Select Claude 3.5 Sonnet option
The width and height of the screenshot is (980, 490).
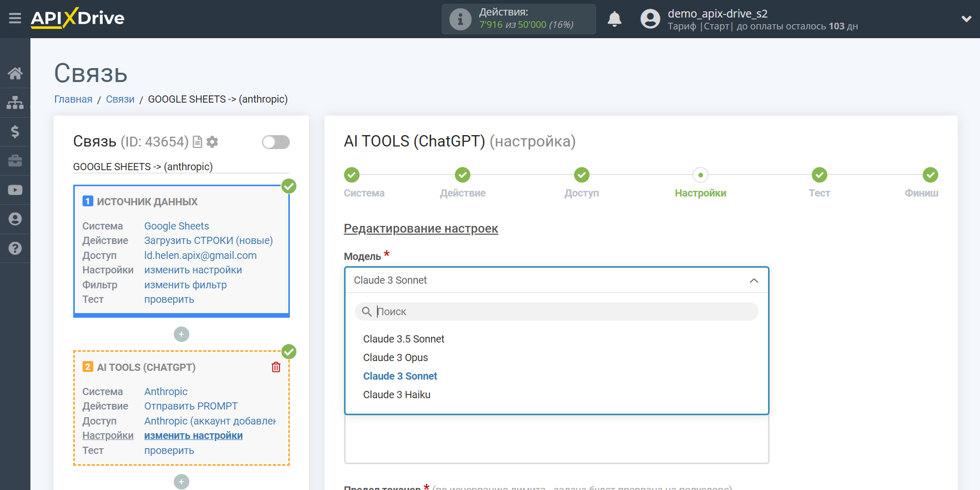point(404,339)
